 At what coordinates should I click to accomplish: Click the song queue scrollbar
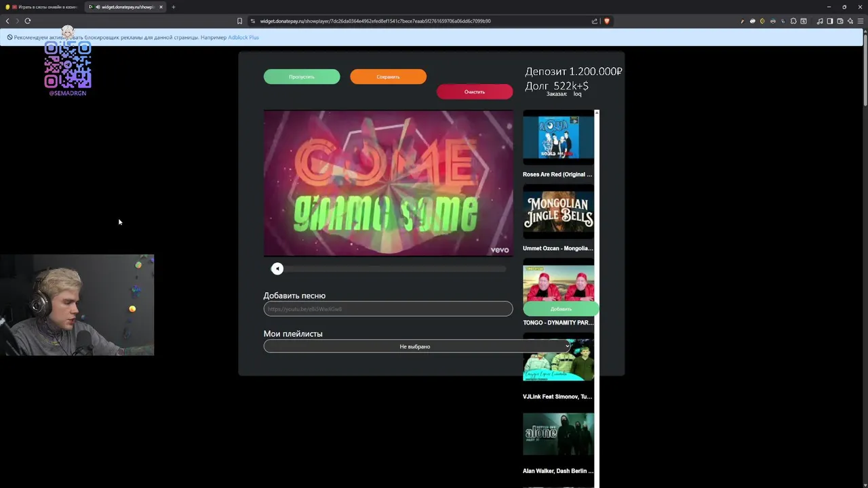point(597,298)
